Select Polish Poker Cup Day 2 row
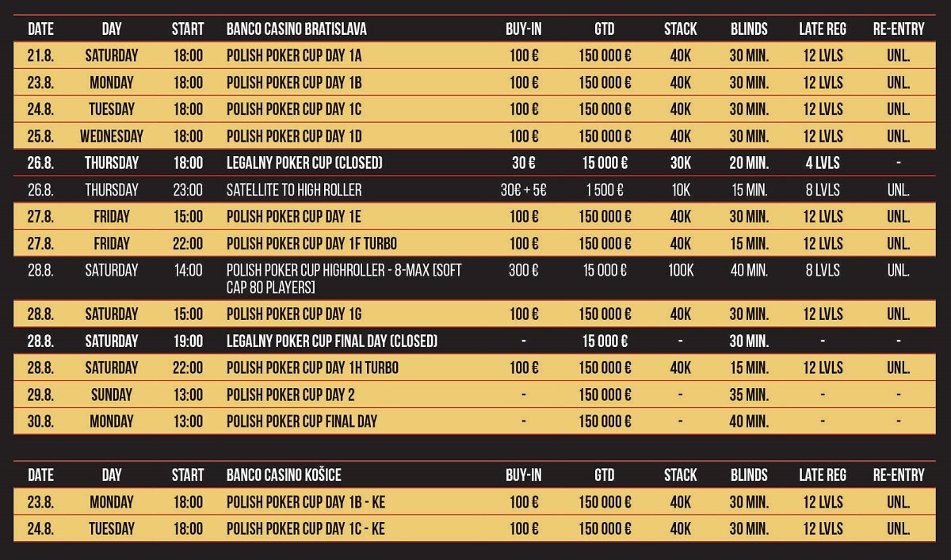Viewport: 951px width, 560px height. click(475, 394)
